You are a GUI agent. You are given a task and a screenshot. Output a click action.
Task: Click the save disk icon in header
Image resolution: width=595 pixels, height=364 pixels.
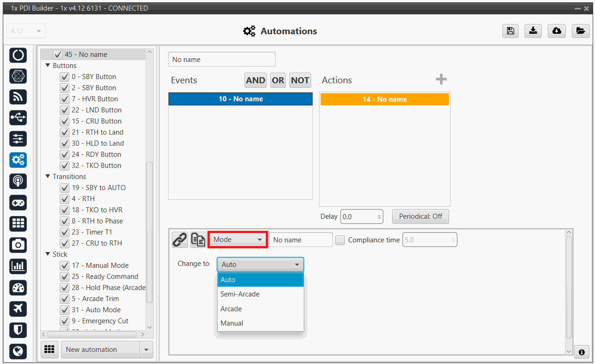(510, 31)
